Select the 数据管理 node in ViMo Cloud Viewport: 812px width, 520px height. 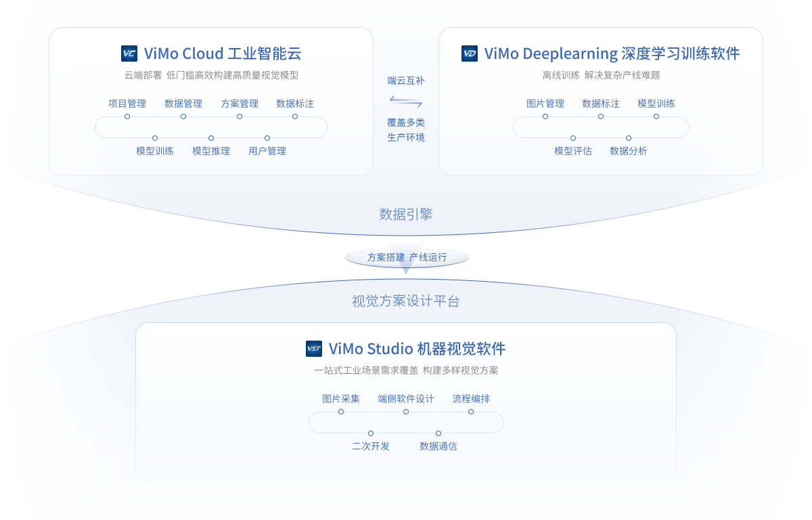click(183, 104)
